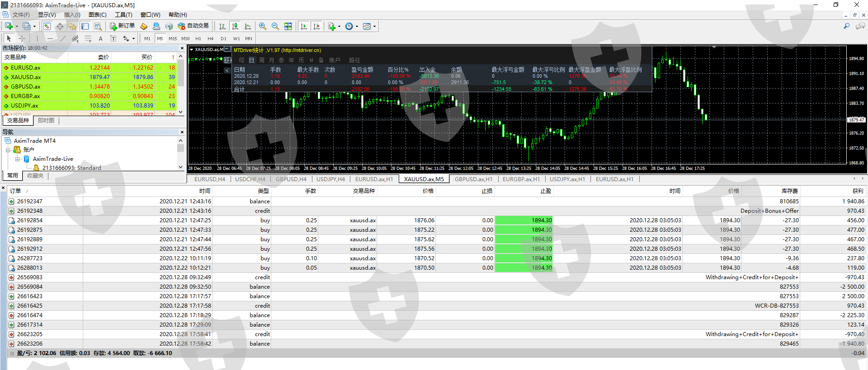Click the New Order (新订单) button
The image size is (868, 370).
coord(122,26)
